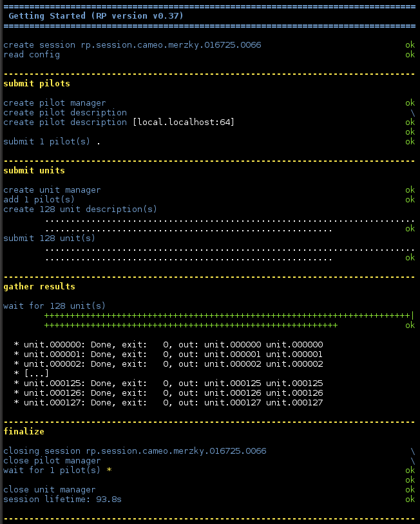Click the 'add 1 pilot(s)' line
The height and width of the screenshot is (524, 420).
(x=39, y=200)
